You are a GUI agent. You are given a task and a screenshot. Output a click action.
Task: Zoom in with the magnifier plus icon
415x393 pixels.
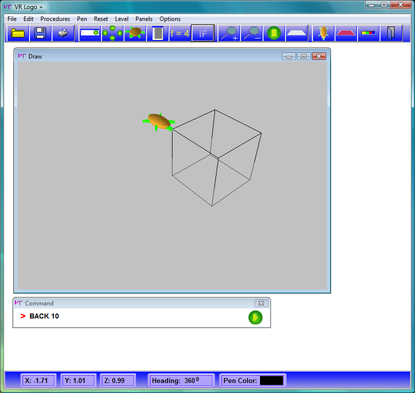[229, 33]
